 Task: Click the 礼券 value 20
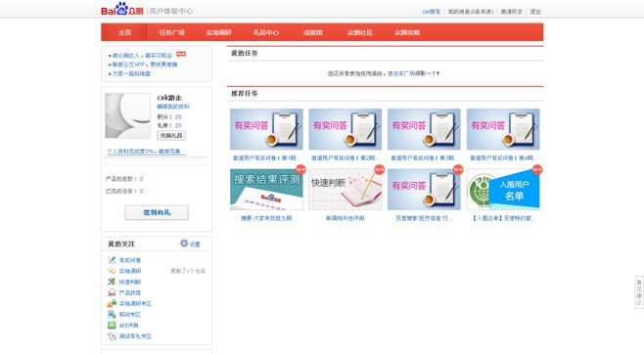178,125
